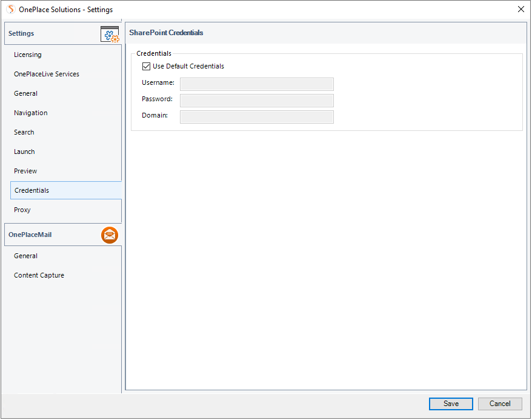532x420 pixels.
Task: Click the window title text 'OnePlace Solutions - Settings'
Action: (x=66, y=10)
